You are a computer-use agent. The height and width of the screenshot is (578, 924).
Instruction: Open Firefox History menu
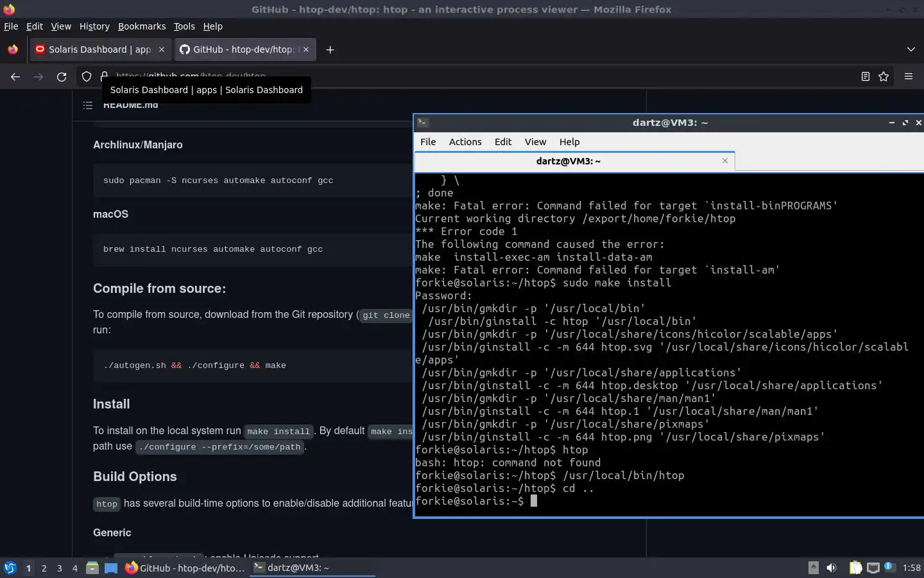click(94, 26)
